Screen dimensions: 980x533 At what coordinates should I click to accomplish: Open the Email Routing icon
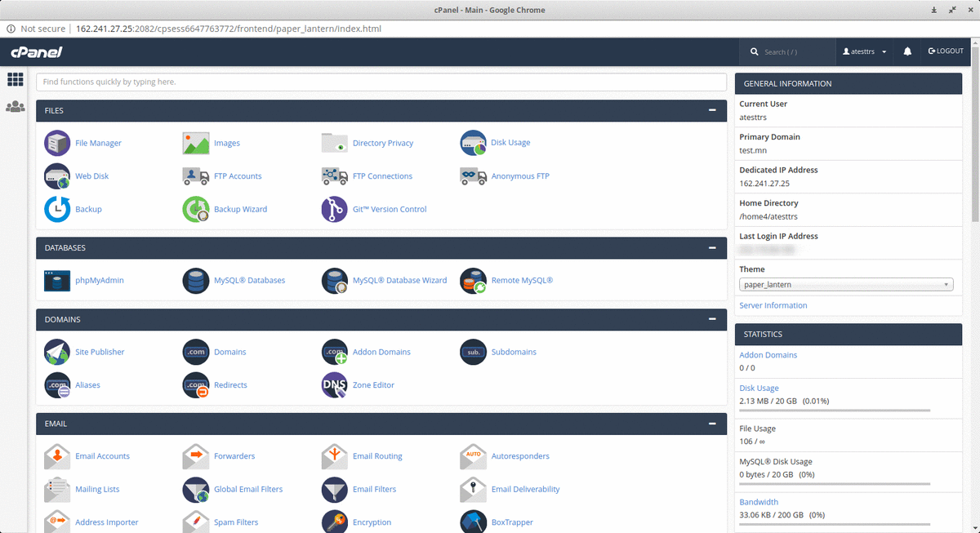[335, 456]
